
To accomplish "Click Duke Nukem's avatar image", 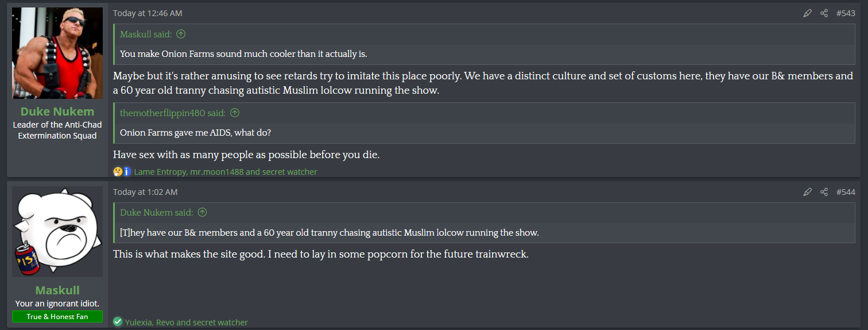I will pyautogui.click(x=57, y=53).
